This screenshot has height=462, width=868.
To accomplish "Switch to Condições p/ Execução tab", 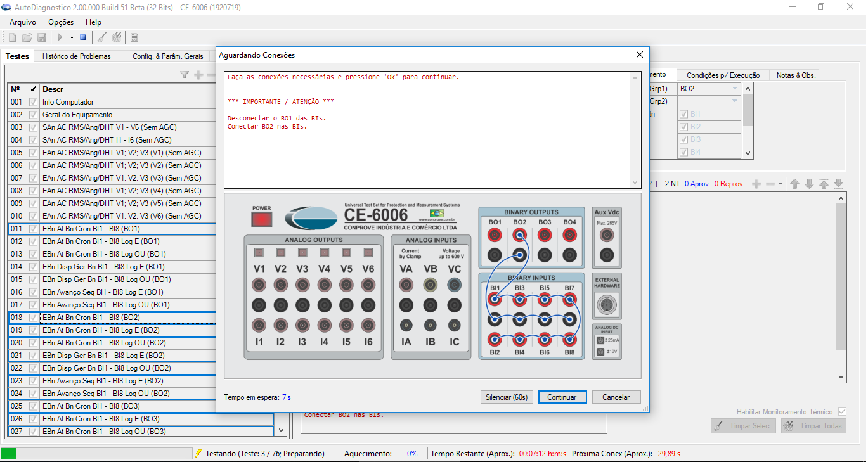I will coord(723,75).
